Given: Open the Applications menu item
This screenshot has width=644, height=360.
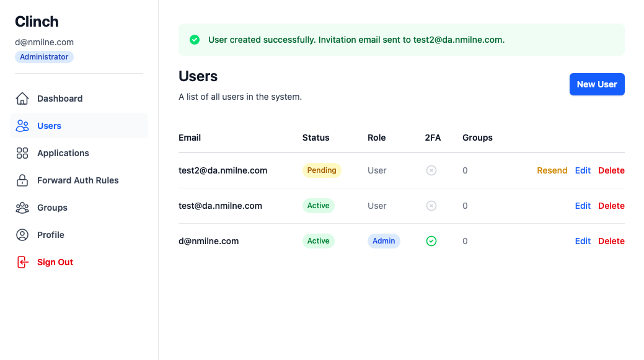Looking at the screenshot, I should coord(63,153).
